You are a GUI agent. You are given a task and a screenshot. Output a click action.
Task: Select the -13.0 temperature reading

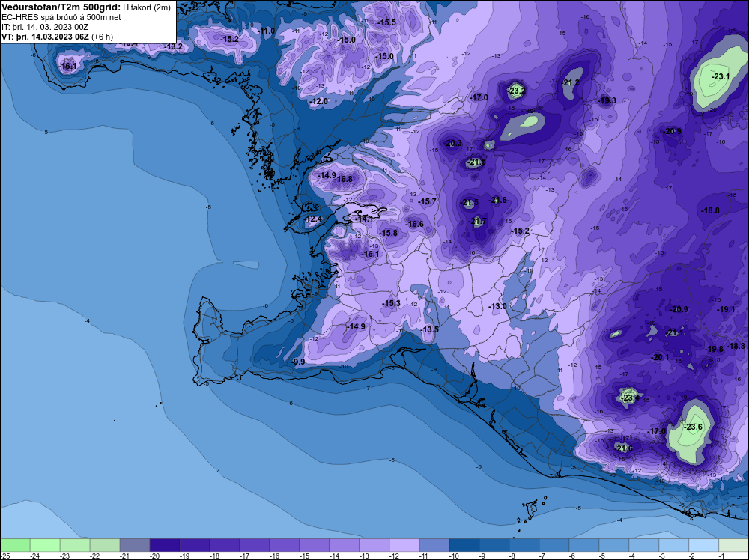coord(498,306)
